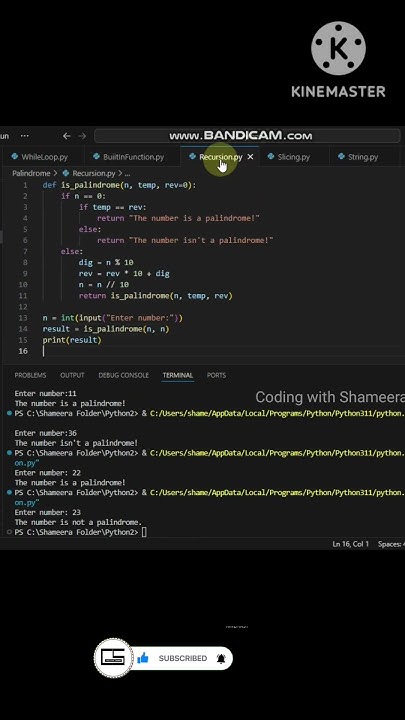Click the Python icon on Slicing.py tab
This screenshot has width=405, height=720.
point(270,157)
